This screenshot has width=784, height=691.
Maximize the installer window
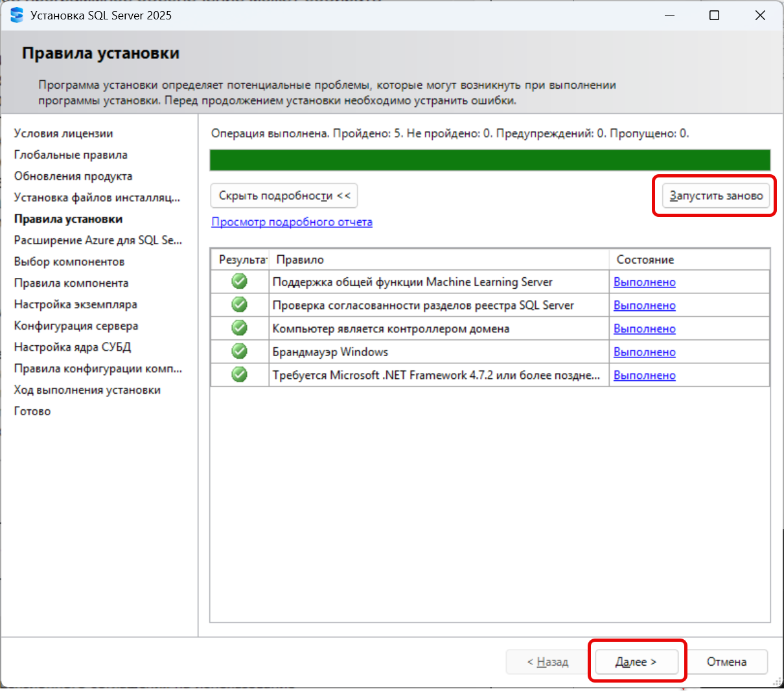714,15
